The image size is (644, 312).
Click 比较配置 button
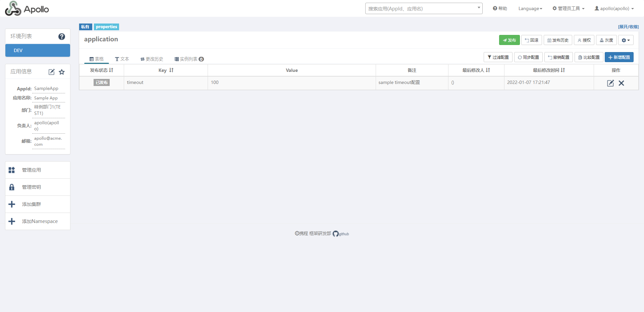[x=589, y=57]
